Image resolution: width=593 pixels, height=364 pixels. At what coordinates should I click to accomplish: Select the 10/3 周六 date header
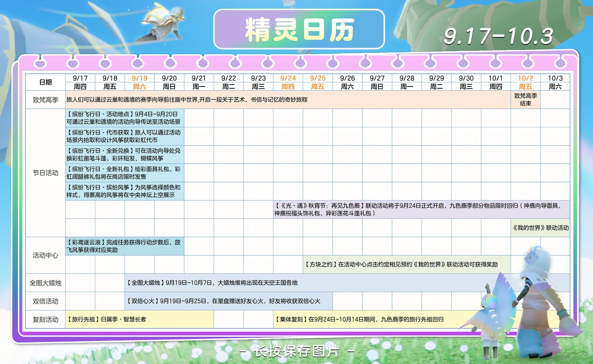pos(555,82)
